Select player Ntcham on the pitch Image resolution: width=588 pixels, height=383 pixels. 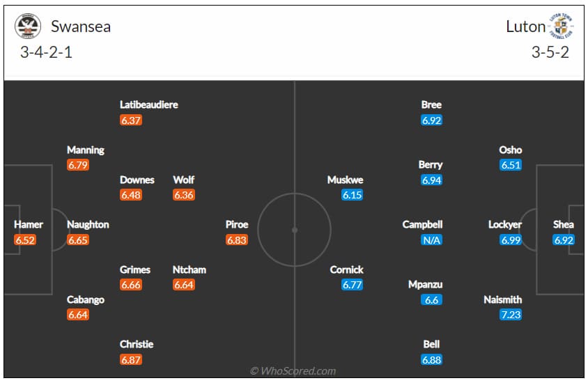189,269
